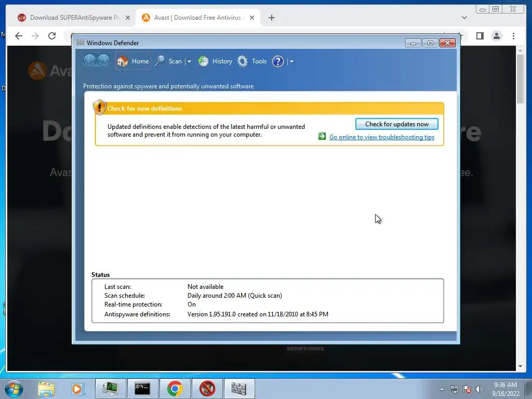Open Tools and settings
Screen dimensions: 532x399
pos(252,61)
